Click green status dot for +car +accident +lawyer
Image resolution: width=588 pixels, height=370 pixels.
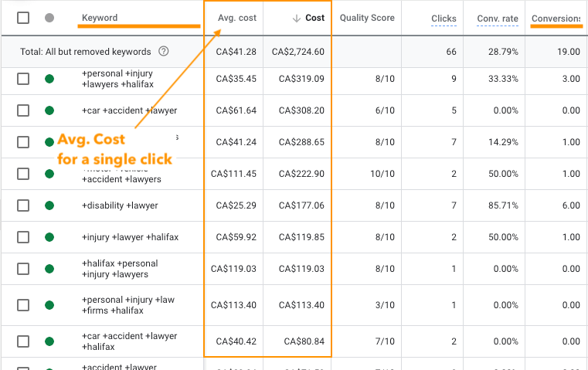(x=49, y=110)
